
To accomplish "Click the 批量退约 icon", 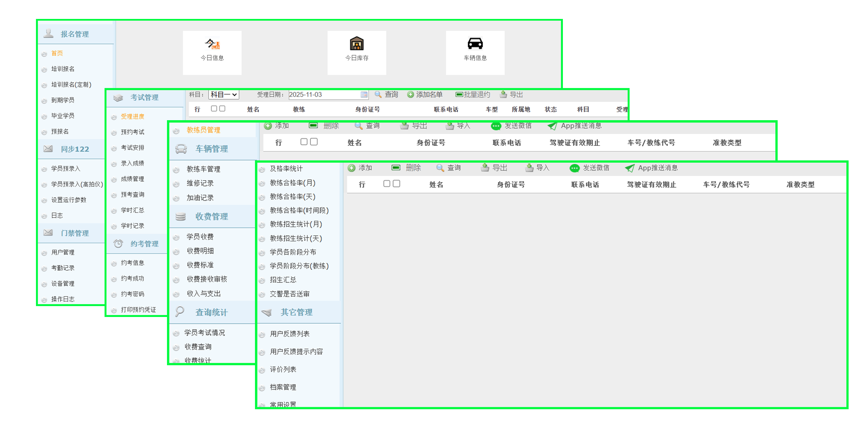I will tap(459, 95).
